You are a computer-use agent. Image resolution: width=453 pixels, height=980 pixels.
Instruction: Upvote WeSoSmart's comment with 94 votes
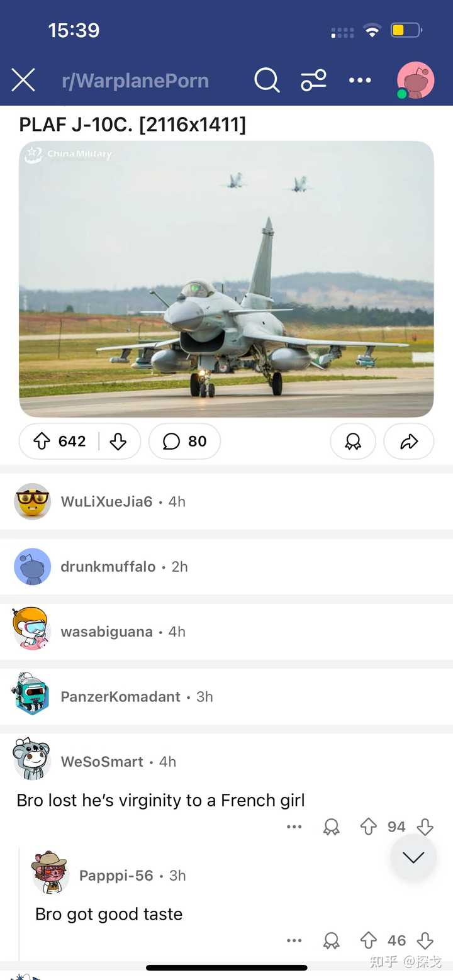pos(369,827)
